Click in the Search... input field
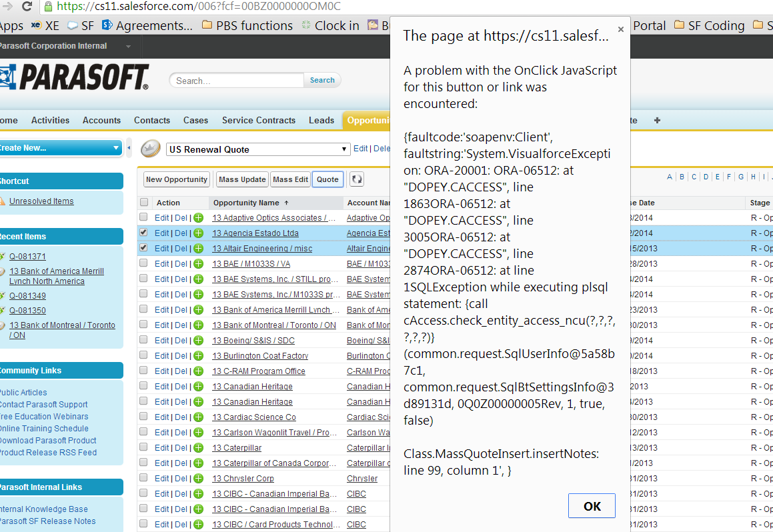 point(237,80)
